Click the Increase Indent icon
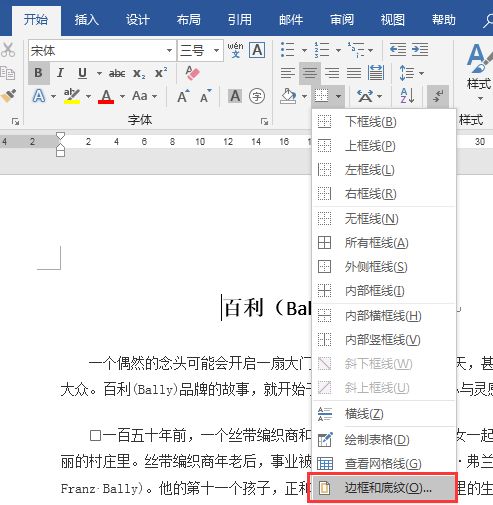Screen dimensions: 493x505 (420, 50)
